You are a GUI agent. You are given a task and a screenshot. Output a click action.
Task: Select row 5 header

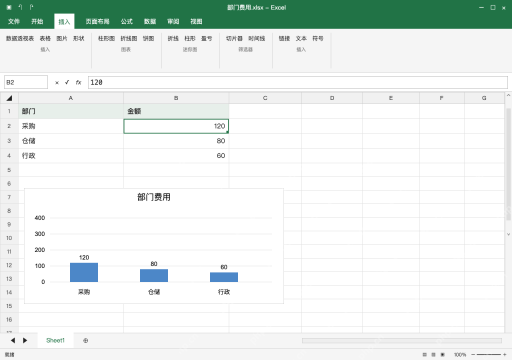pos(9,170)
